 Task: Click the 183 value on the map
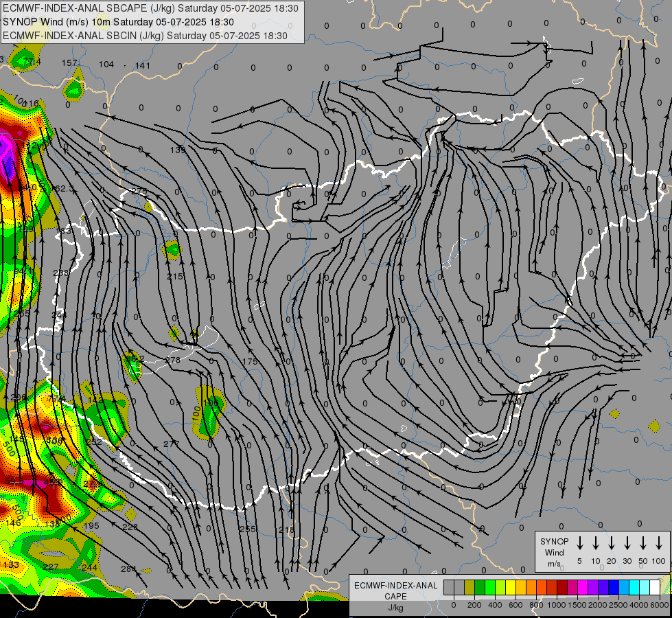[x=63, y=231]
